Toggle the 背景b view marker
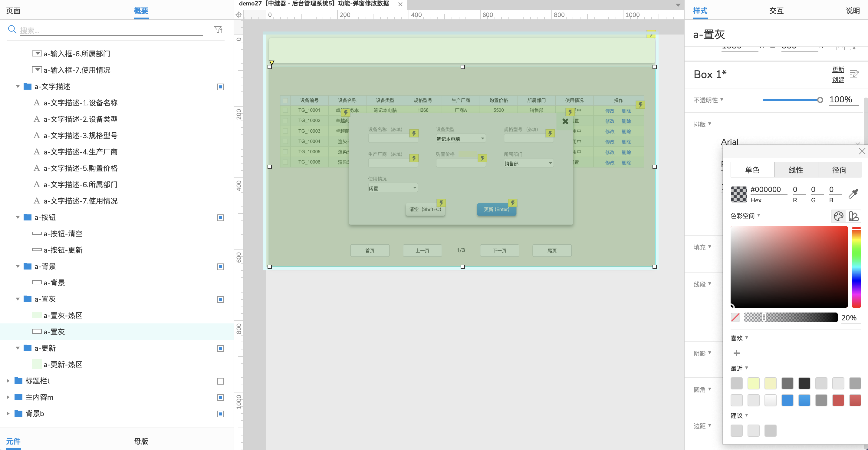The width and height of the screenshot is (868, 450). coord(221,414)
